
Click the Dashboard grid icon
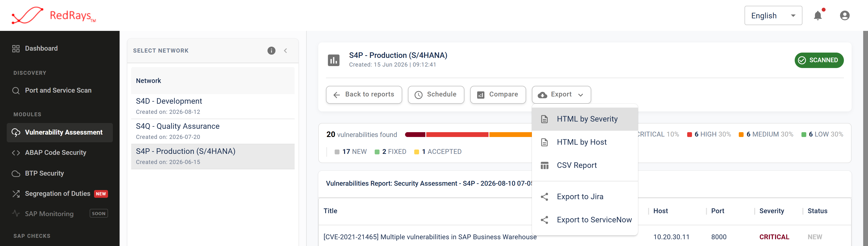click(16, 48)
